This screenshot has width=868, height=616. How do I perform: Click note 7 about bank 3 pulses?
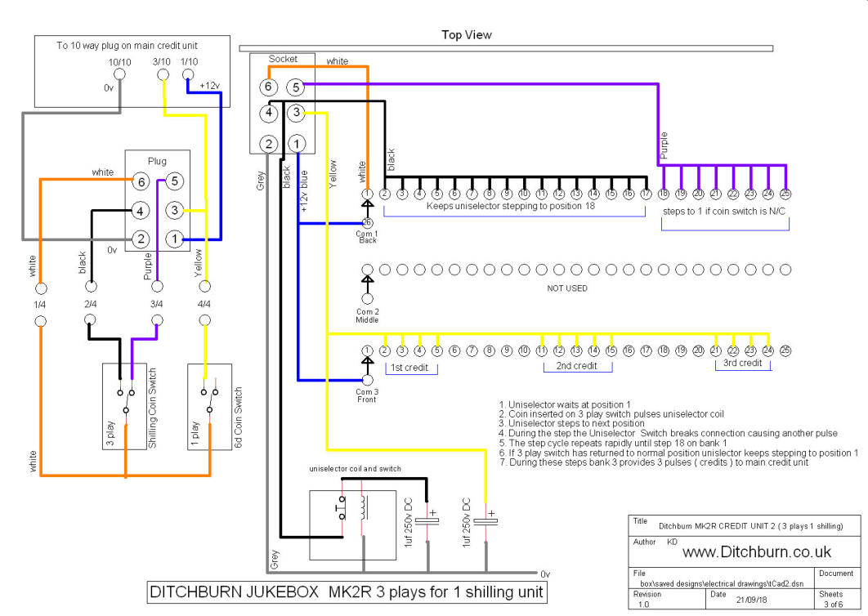point(654,462)
